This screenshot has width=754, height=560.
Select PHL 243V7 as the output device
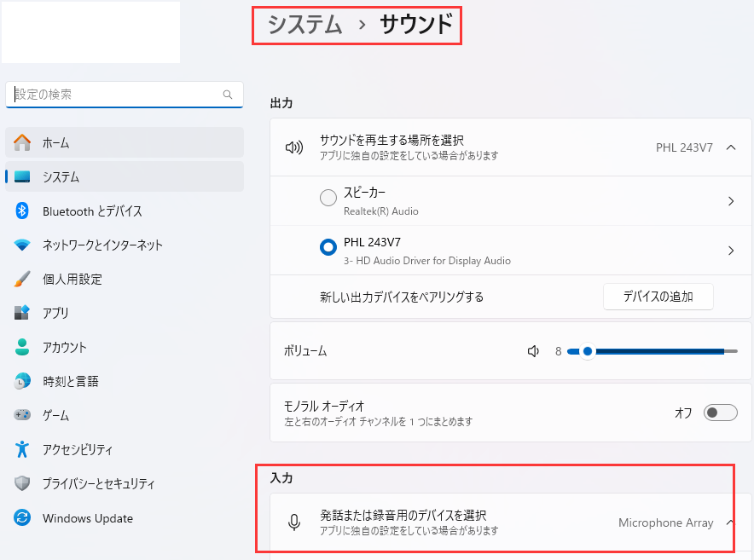point(328,246)
